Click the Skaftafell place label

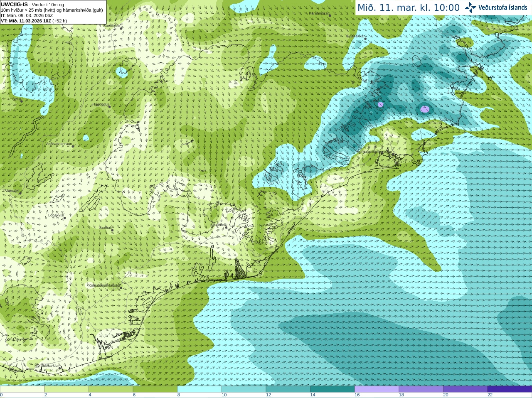point(218,225)
